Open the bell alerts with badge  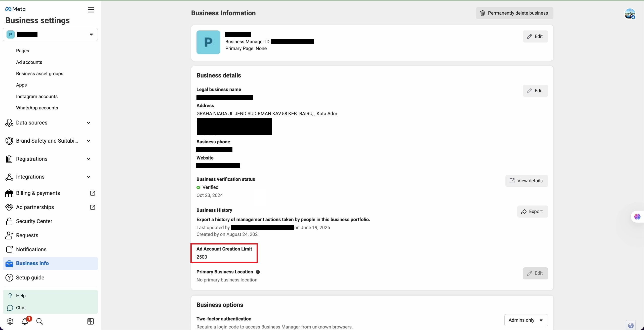pos(25,321)
